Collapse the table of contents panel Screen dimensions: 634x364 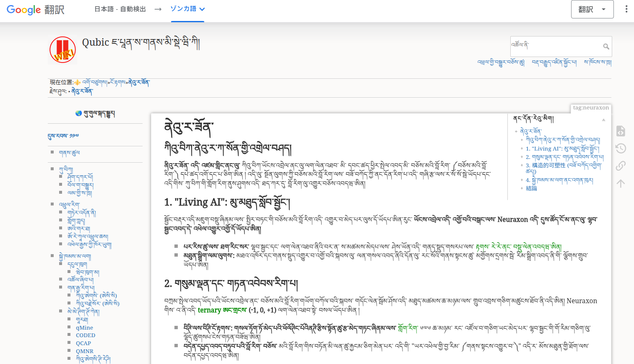pos(603,120)
